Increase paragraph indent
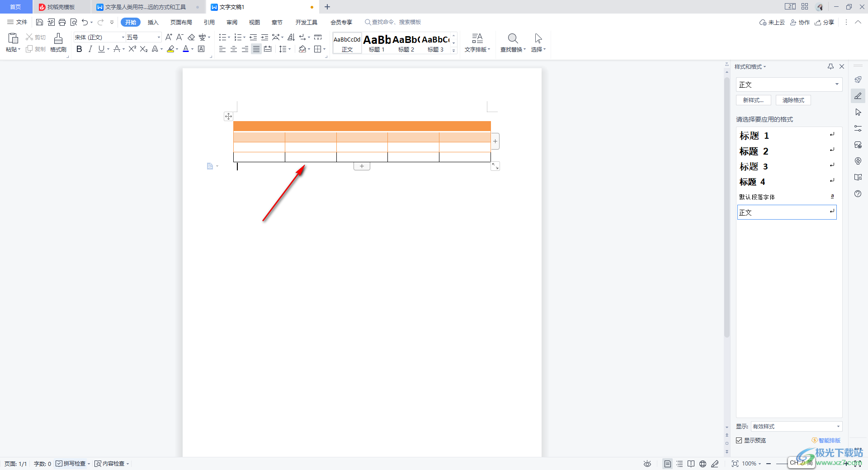 point(264,37)
